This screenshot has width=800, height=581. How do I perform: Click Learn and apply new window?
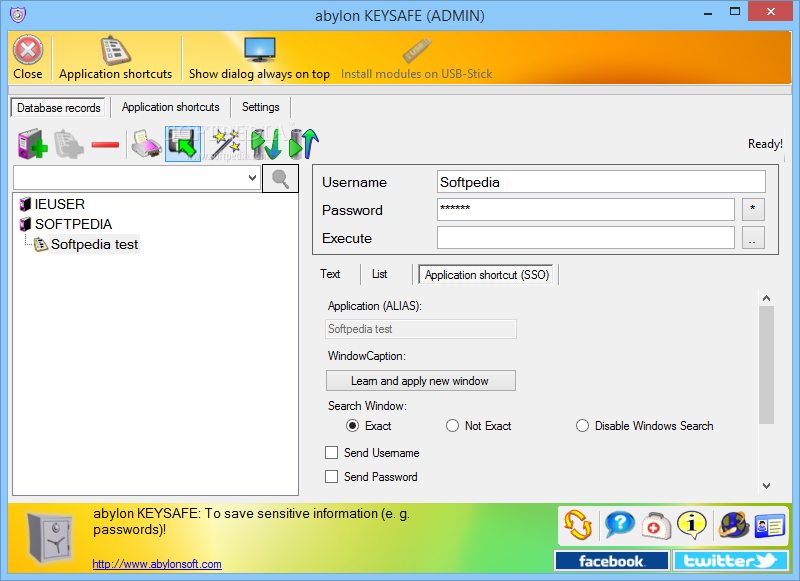pyautogui.click(x=420, y=381)
